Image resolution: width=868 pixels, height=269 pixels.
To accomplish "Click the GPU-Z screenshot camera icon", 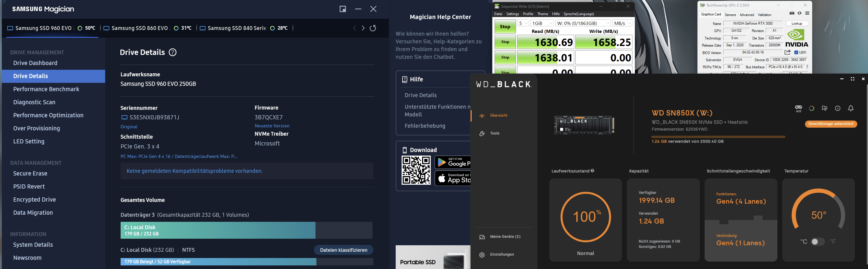I will 792,13.
